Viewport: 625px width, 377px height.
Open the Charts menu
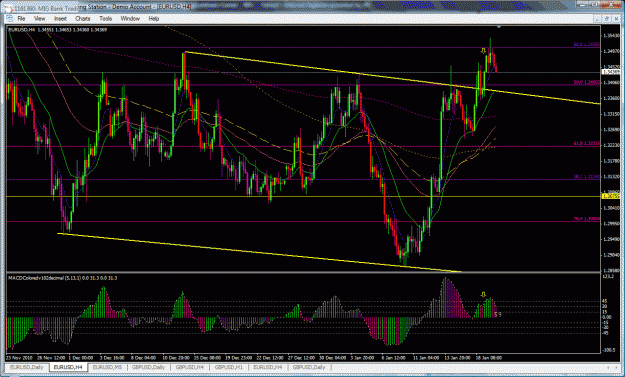(x=83, y=18)
